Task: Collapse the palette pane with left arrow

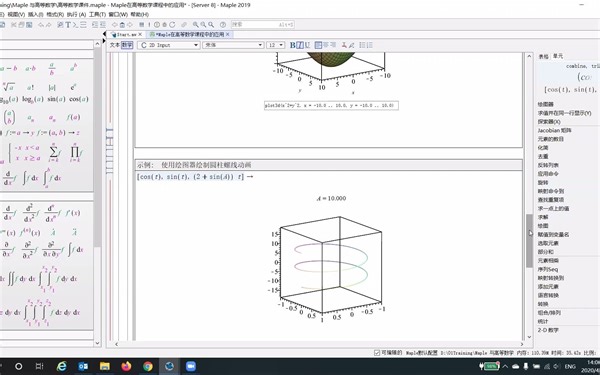Action: [x=104, y=34]
